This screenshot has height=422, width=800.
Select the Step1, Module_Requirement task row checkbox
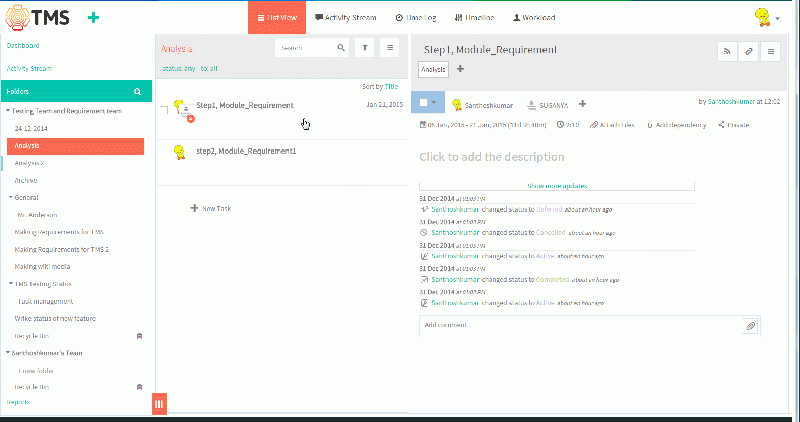click(x=164, y=110)
